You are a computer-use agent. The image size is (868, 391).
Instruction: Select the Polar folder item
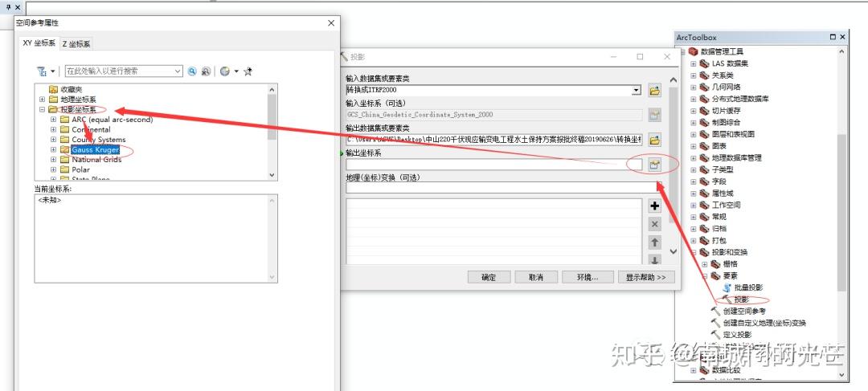[x=80, y=169]
